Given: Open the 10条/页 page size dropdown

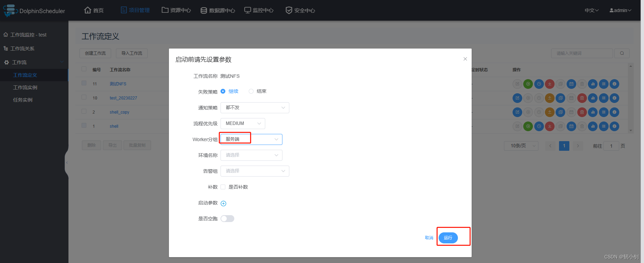Looking at the screenshot, I should point(521,146).
